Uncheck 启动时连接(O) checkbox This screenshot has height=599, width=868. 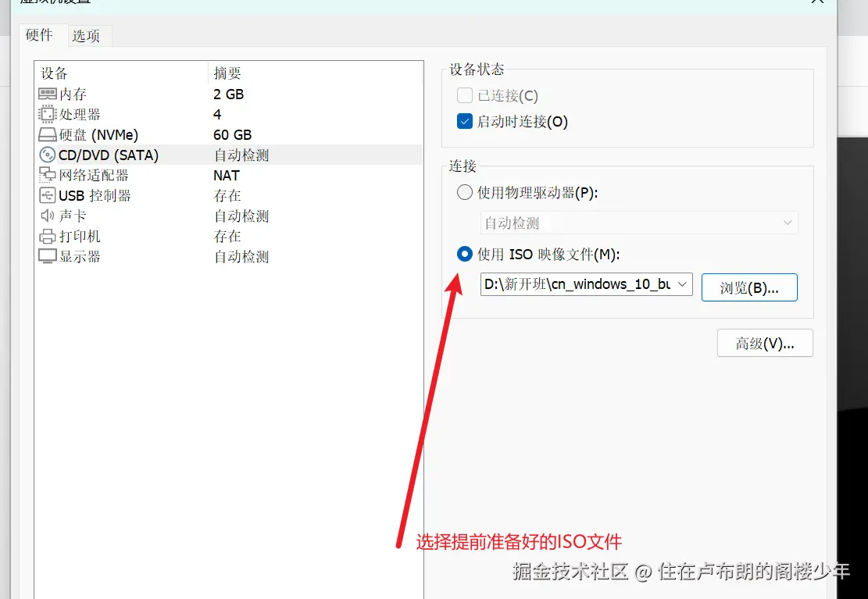pos(464,121)
